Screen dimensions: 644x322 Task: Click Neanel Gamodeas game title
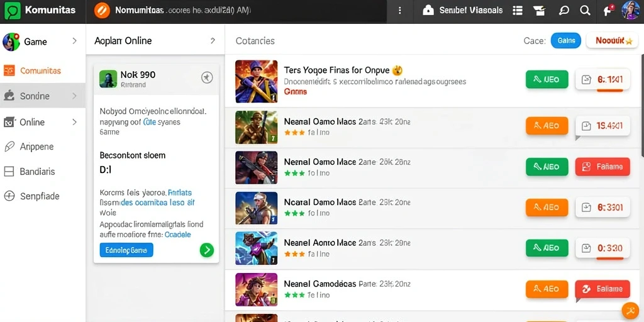coord(320,284)
